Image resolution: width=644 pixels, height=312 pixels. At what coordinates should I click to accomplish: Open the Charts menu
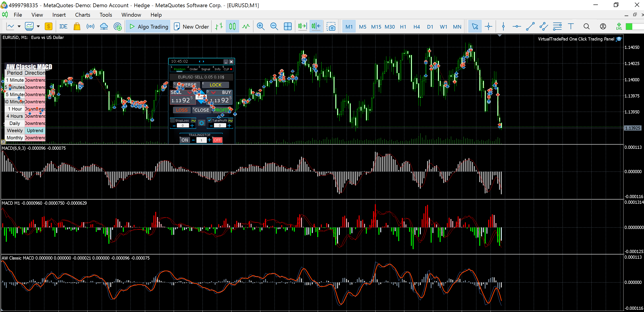(83, 15)
